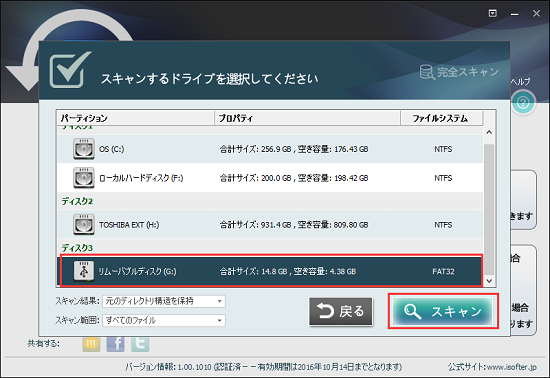The width and height of the screenshot is (550, 378).
Task: Select the ローカルハードディスク (F:) row
Action: [270, 177]
